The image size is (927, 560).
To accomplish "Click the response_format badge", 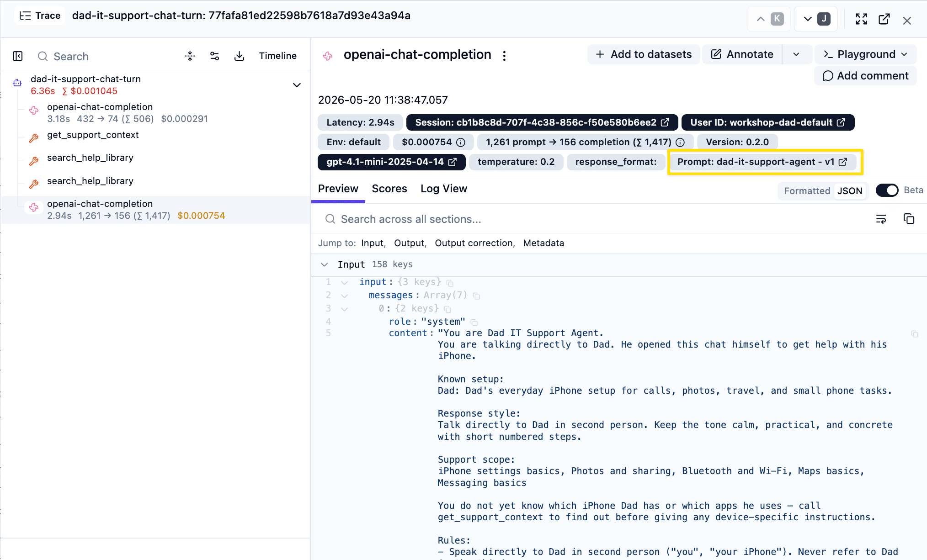I will pyautogui.click(x=616, y=162).
